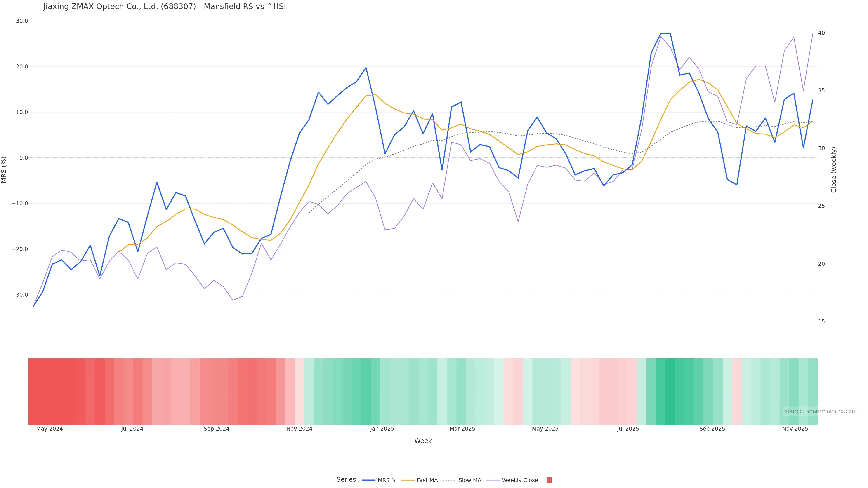
Task: Click the 40 tick on Close axis
Action: coord(821,33)
